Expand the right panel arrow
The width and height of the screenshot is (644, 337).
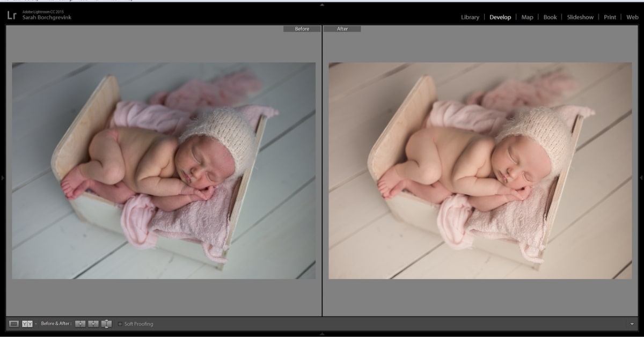[x=641, y=178]
